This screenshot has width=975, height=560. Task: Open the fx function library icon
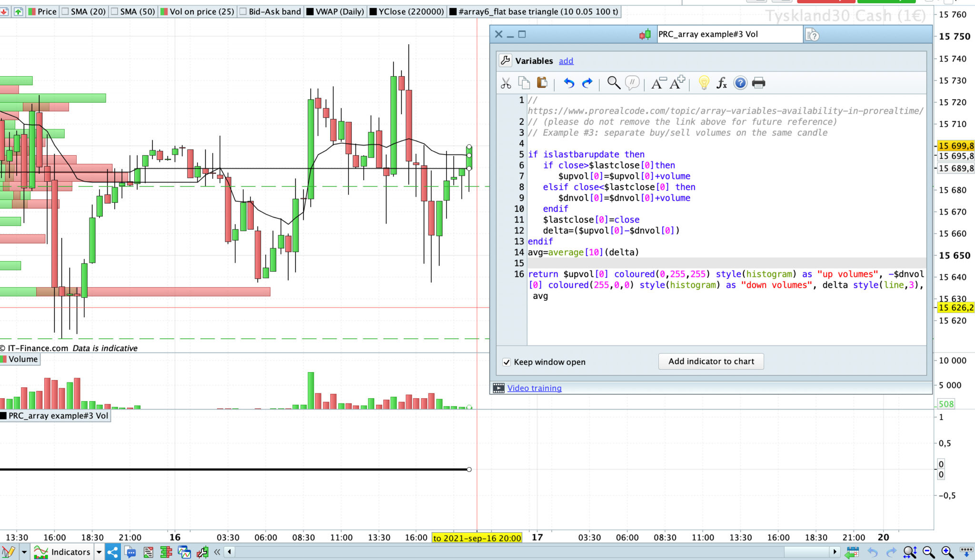click(x=721, y=83)
